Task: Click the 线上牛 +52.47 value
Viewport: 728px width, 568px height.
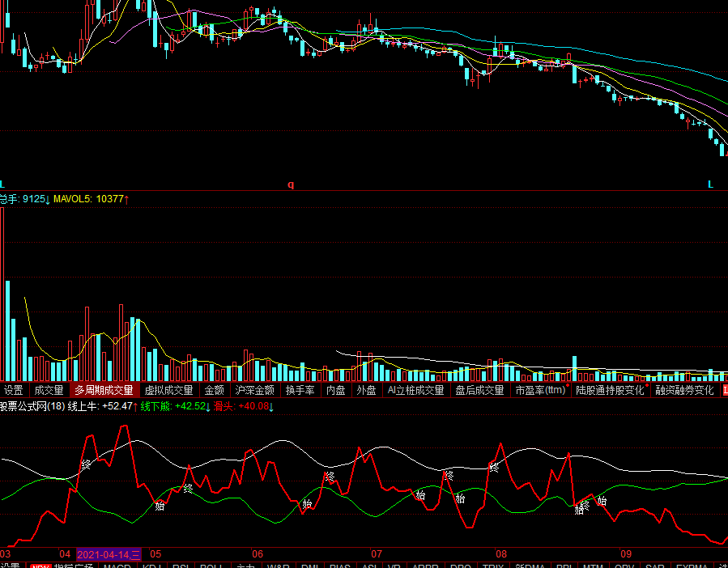Action: coord(103,406)
